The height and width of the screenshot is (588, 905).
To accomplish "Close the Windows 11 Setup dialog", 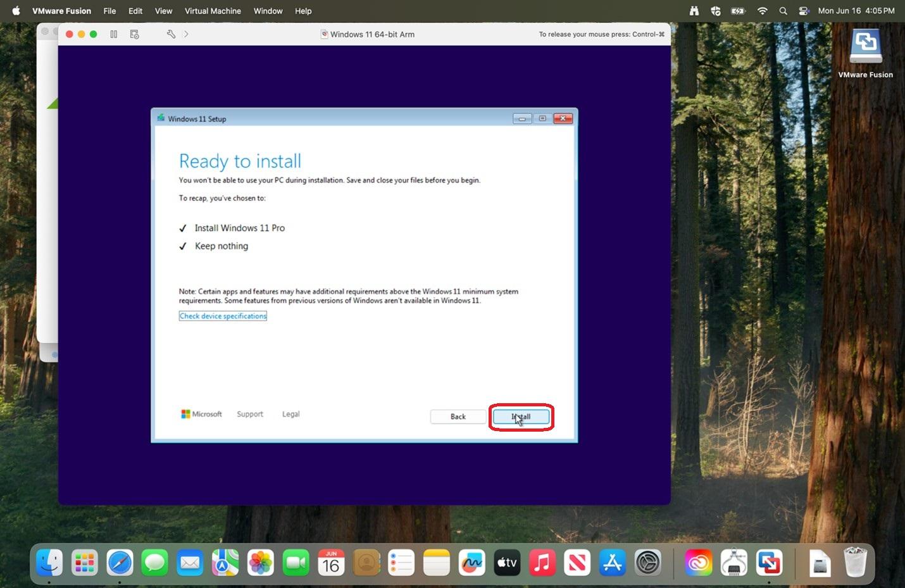I will tap(563, 118).
